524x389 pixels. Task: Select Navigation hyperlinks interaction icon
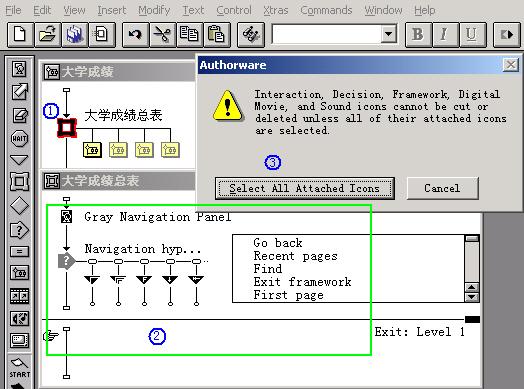pyautogui.click(x=66, y=261)
